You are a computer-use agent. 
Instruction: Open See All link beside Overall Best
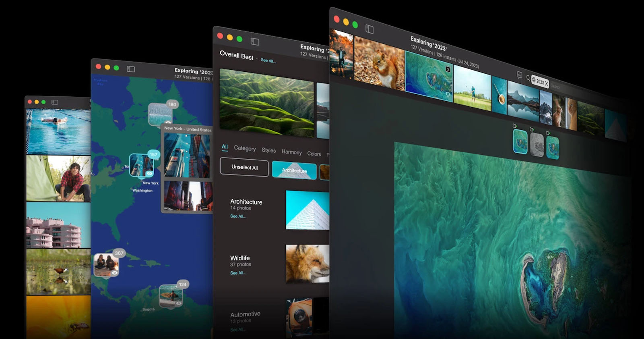pyautogui.click(x=268, y=60)
